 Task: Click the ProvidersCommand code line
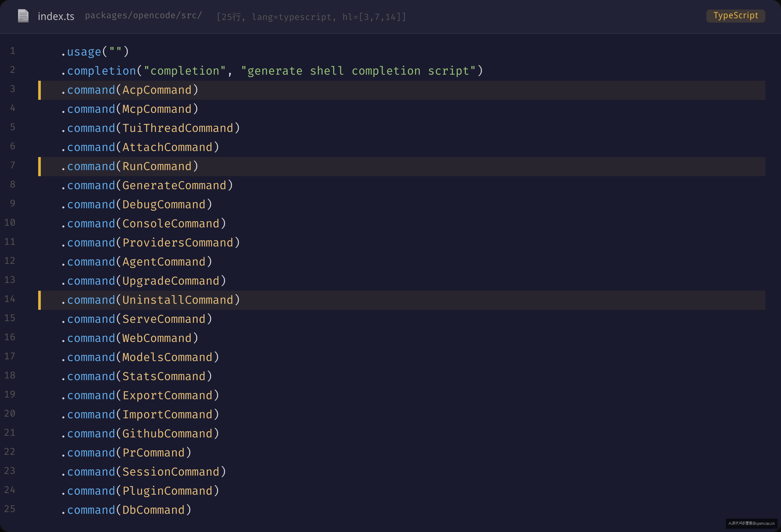(x=151, y=243)
